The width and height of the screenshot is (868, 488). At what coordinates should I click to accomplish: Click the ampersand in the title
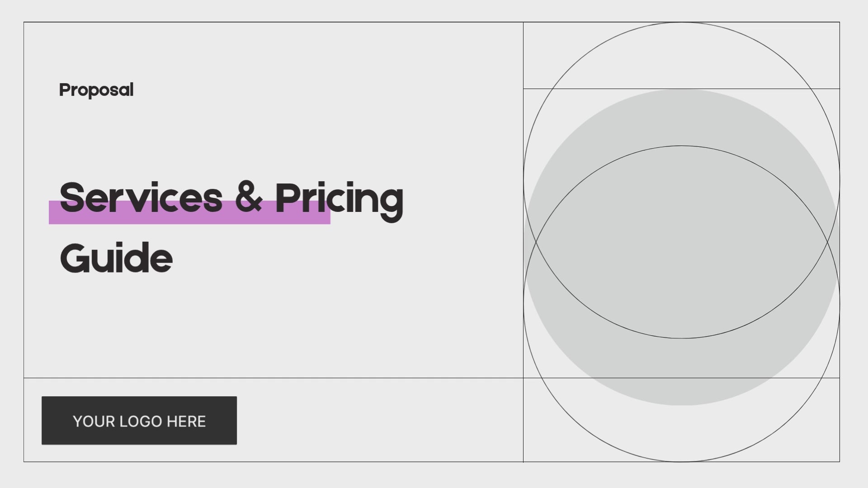tap(248, 197)
